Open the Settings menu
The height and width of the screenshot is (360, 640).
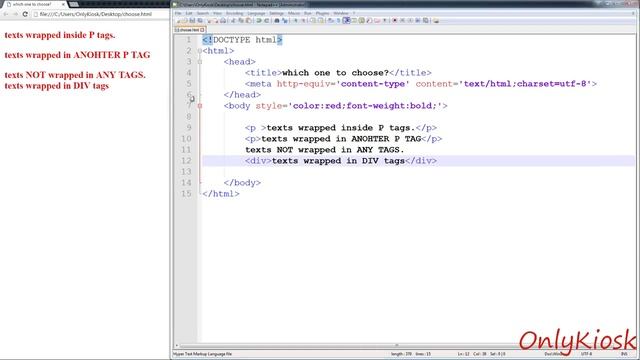point(276,13)
